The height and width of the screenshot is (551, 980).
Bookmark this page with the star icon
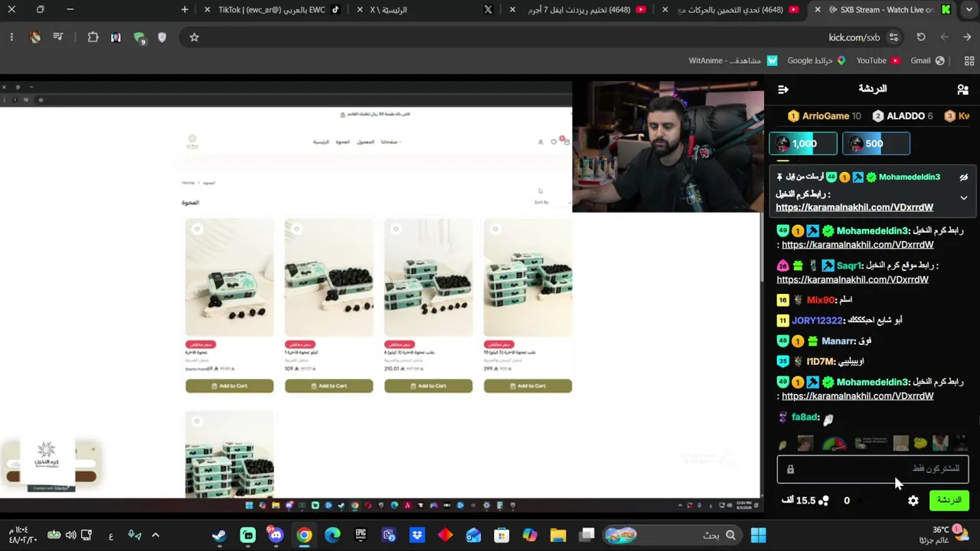click(x=194, y=37)
